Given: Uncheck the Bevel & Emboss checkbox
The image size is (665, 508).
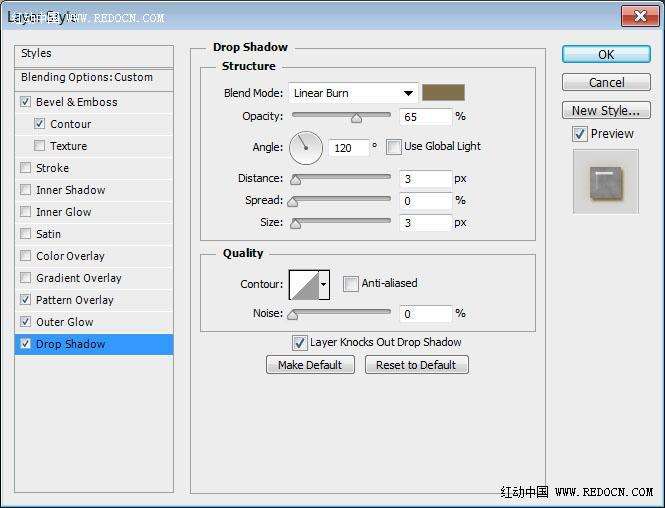Looking at the screenshot, I should click(25, 102).
